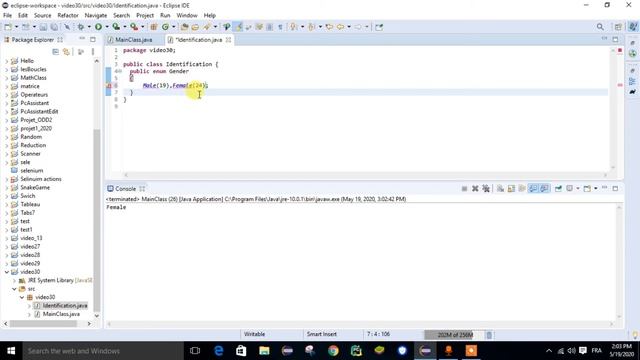This screenshot has width=640, height=360.
Task: Click the Coverage run icon
Action: pos(116,27)
